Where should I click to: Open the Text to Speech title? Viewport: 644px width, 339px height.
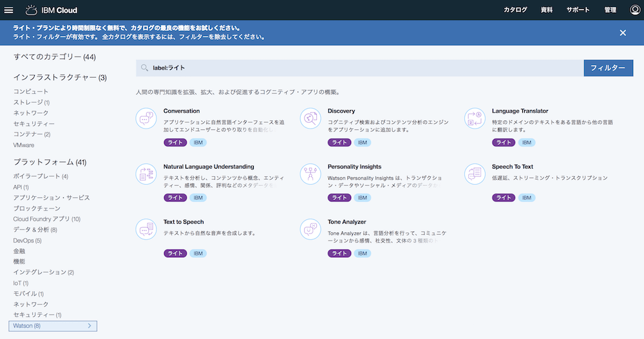coord(184,222)
